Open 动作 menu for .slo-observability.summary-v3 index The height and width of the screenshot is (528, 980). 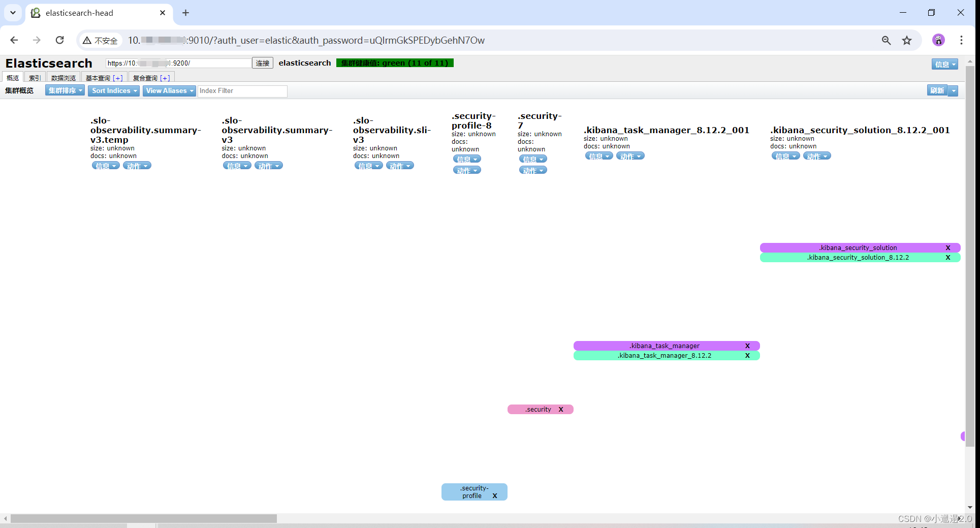(x=269, y=166)
